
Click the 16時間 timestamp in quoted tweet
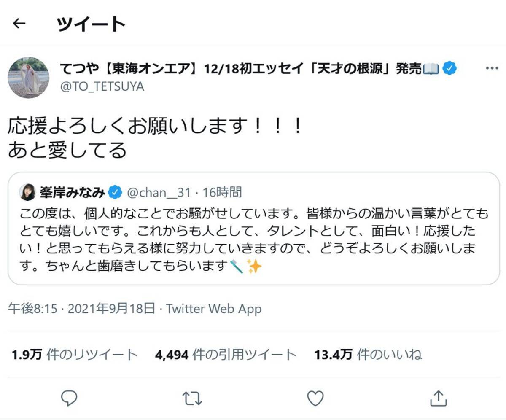click(222, 193)
